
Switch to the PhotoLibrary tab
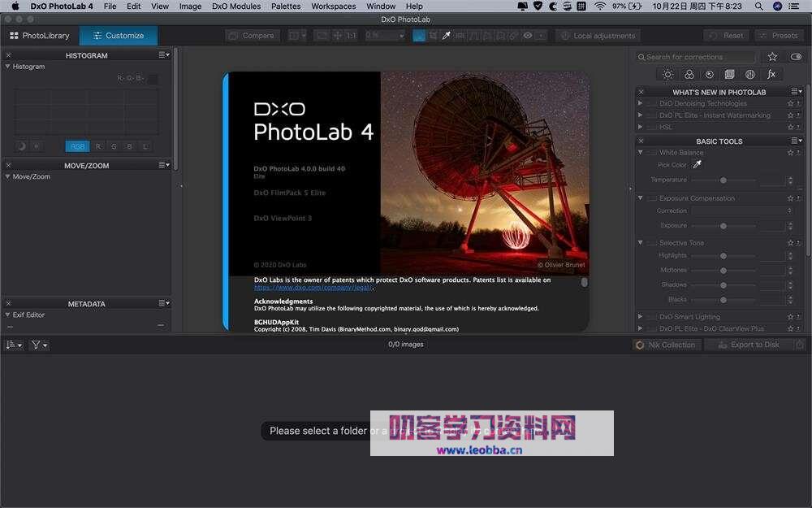click(x=39, y=35)
